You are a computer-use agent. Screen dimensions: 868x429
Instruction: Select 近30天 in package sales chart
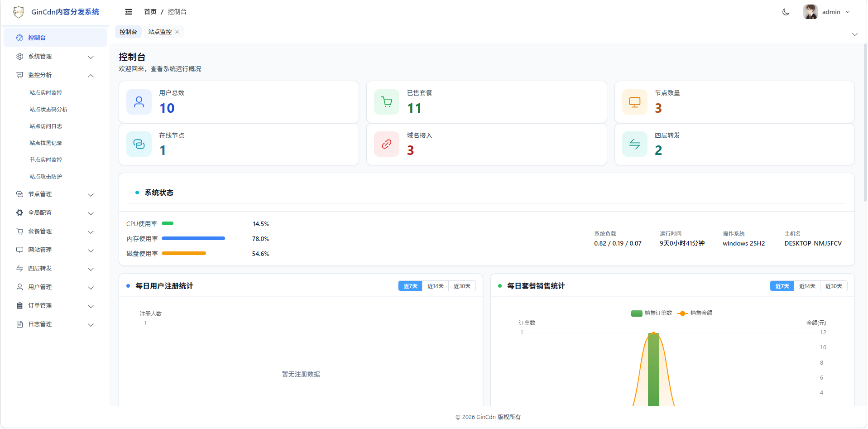[x=834, y=286]
